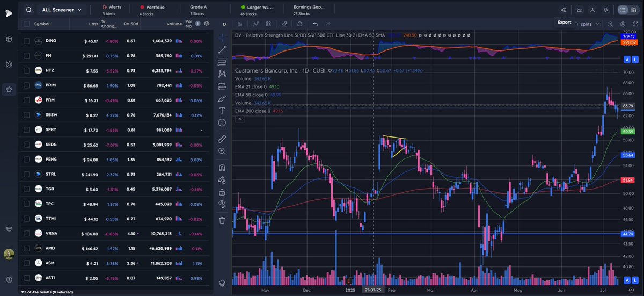Click the refresh chart icon
The width and height of the screenshot is (644, 296).
coord(300,24)
